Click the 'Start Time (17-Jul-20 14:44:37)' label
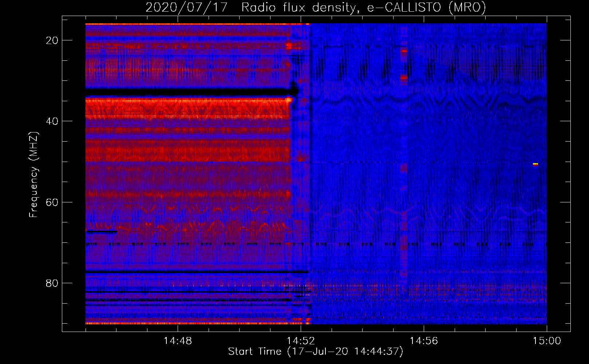This screenshot has width=589, height=364. [x=316, y=352]
